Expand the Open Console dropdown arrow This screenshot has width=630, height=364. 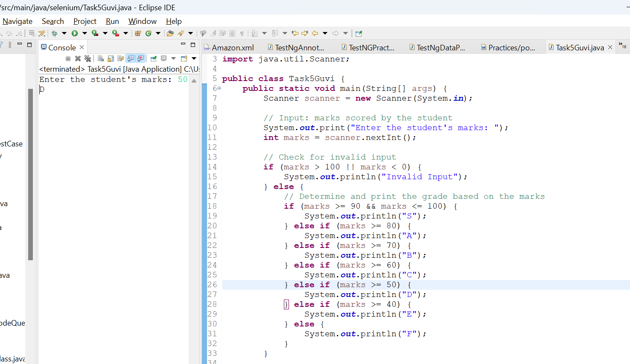[194, 58]
